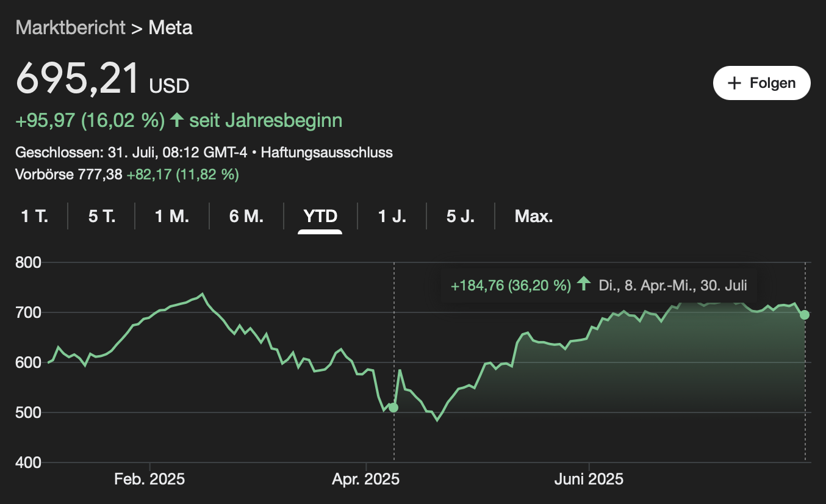Click the 400 y-axis label
826x504 pixels.
tap(28, 463)
